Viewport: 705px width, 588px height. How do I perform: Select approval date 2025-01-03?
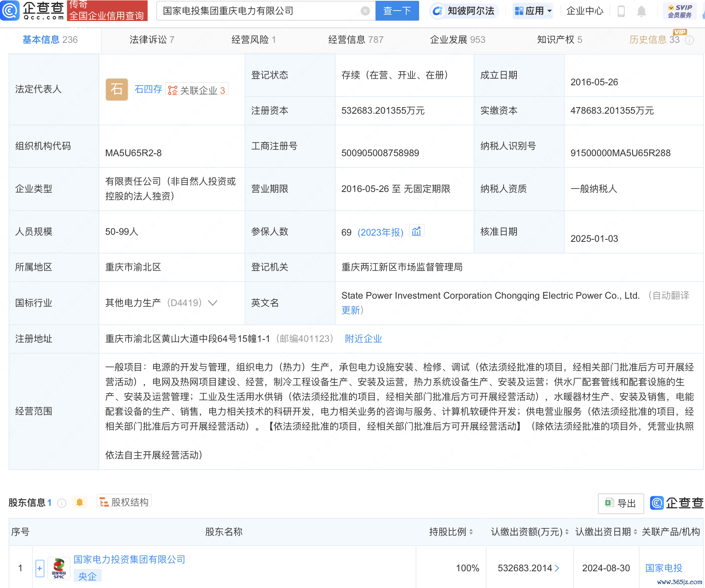click(x=594, y=239)
